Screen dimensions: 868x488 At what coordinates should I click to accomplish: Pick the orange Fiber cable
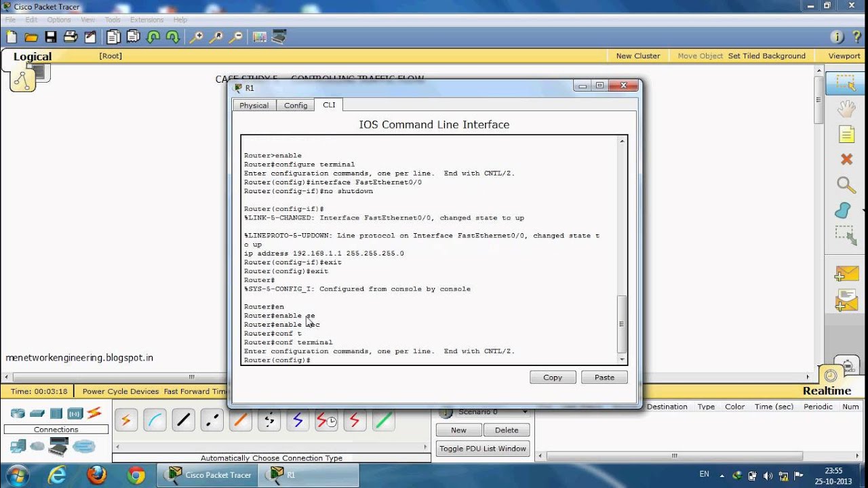click(240, 421)
